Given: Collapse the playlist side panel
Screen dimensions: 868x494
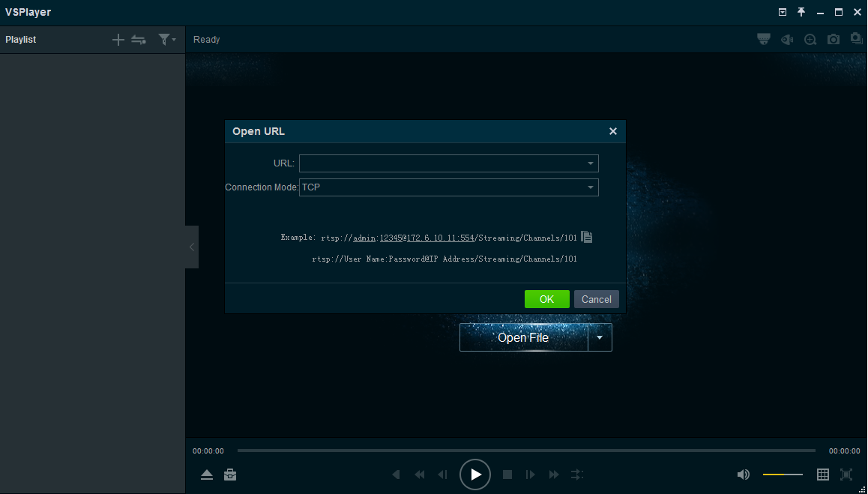Looking at the screenshot, I should point(192,247).
